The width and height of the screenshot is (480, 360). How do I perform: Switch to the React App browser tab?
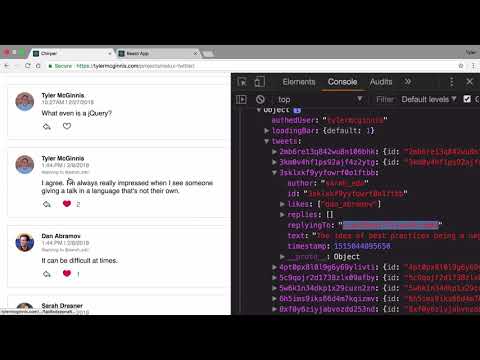coord(158,53)
